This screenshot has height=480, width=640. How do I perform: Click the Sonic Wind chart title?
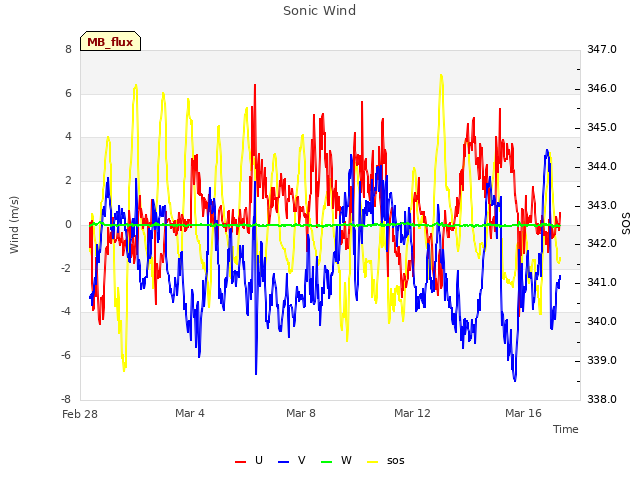(x=320, y=11)
